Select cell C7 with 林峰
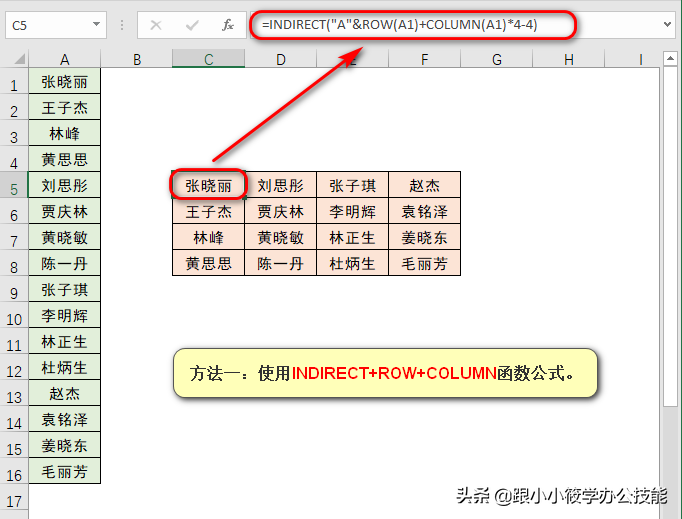Viewport: 682px width, 519px height. click(208, 237)
